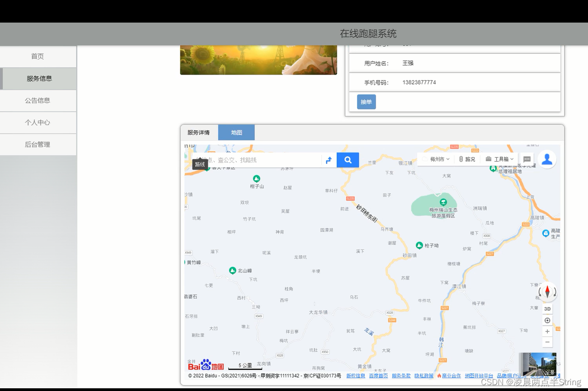Click the Baidu 地图 logo
Viewport: 588px width, 391px height.
tap(206, 365)
